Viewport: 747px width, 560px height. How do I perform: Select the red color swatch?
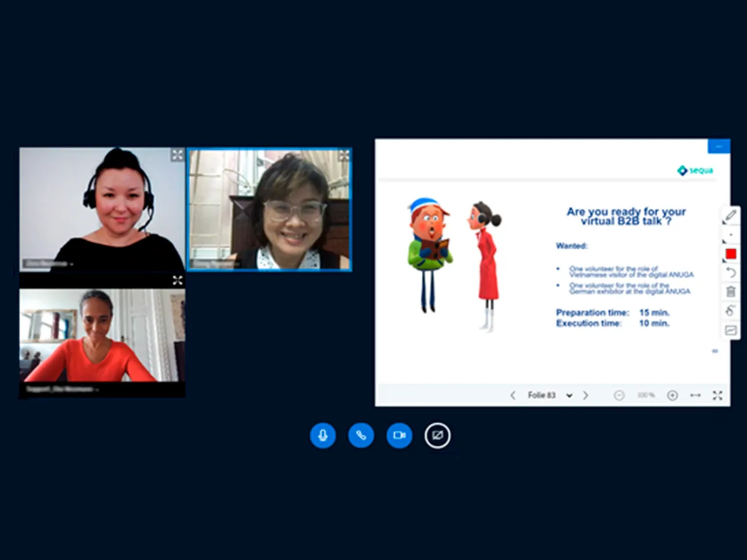point(730,253)
